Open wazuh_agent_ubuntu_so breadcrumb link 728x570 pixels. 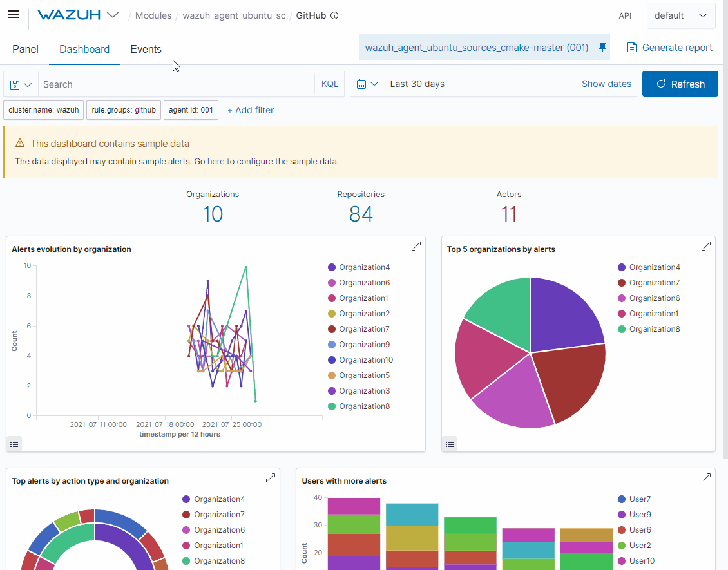(234, 15)
